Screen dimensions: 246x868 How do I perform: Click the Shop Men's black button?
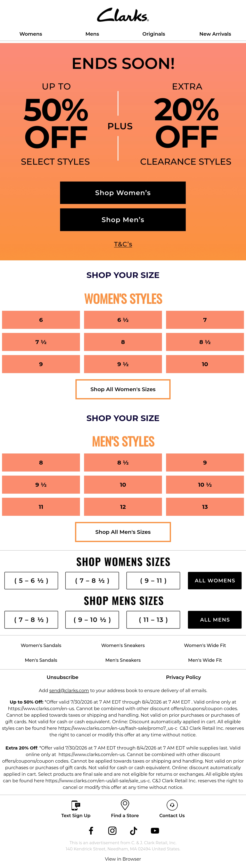(123, 220)
